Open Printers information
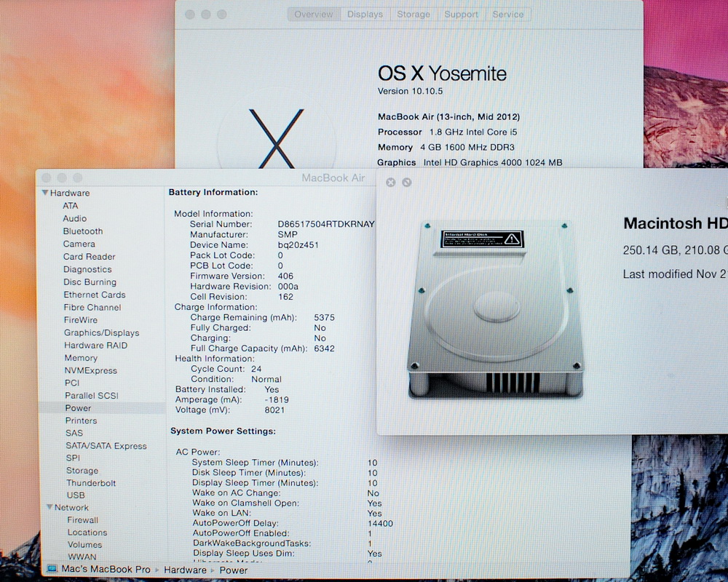 (x=82, y=420)
